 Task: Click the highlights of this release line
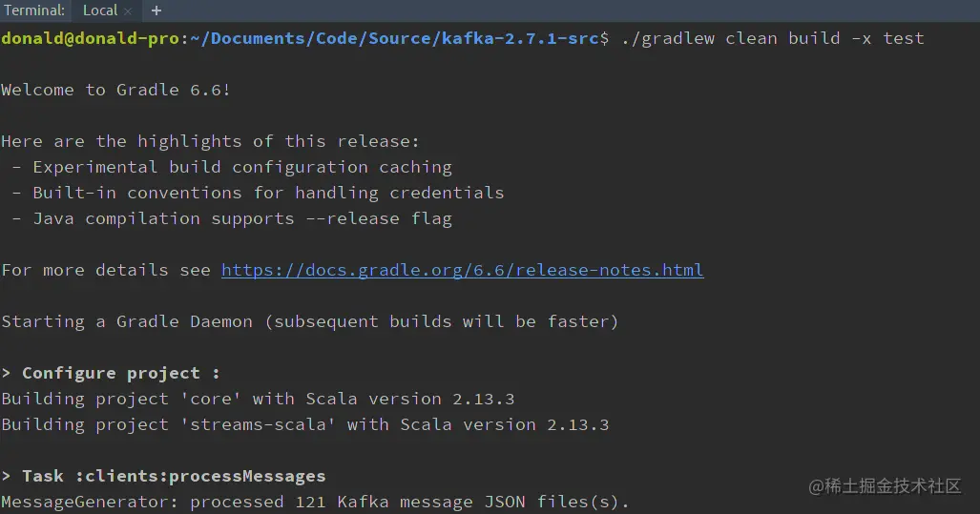click(x=210, y=141)
